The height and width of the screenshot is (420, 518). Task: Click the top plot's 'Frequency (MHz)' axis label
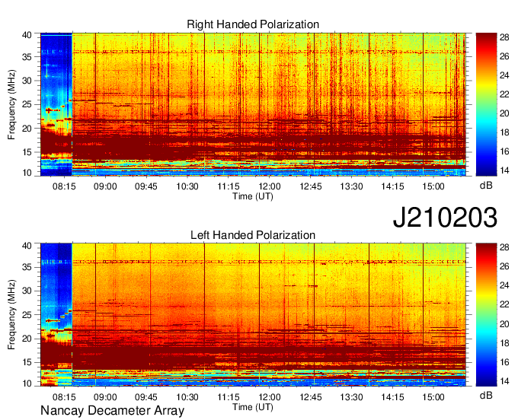(11, 105)
